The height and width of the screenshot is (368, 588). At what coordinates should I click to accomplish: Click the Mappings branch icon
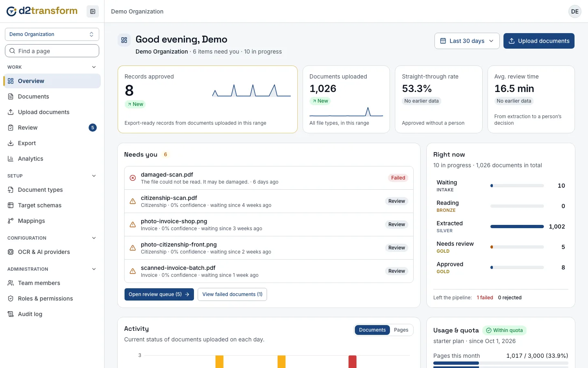click(11, 221)
